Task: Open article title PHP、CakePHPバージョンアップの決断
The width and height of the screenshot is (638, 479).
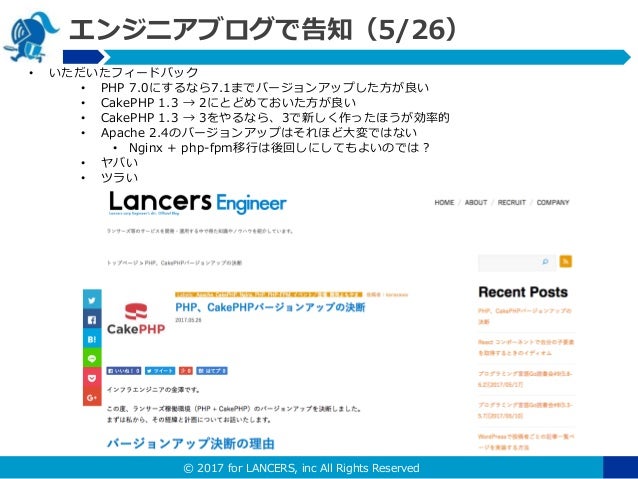Action: coord(270,307)
